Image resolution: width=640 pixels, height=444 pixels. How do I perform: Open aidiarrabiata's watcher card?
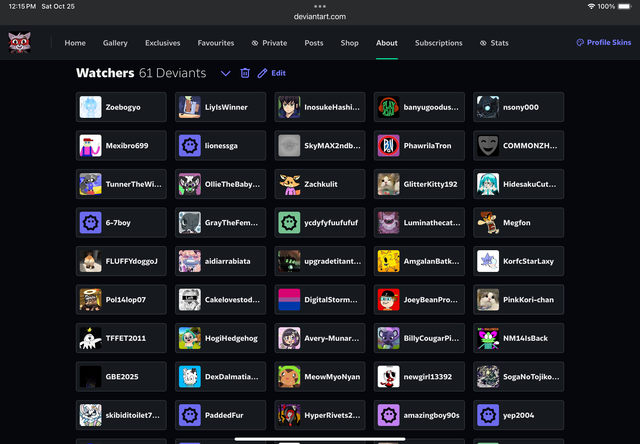tap(220, 261)
